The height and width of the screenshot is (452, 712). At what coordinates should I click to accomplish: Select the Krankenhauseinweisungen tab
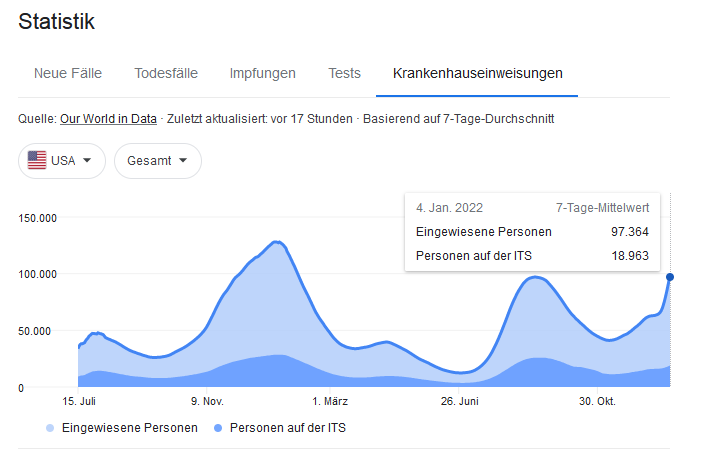tap(477, 73)
